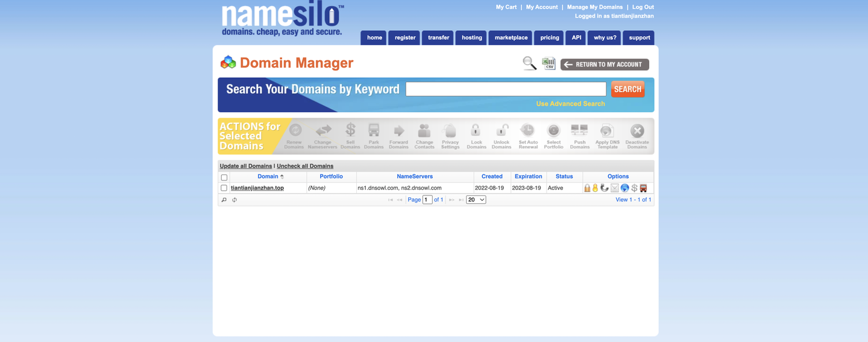This screenshot has width=868, height=342.
Task: Click Update all Domains link
Action: (x=246, y=166)
